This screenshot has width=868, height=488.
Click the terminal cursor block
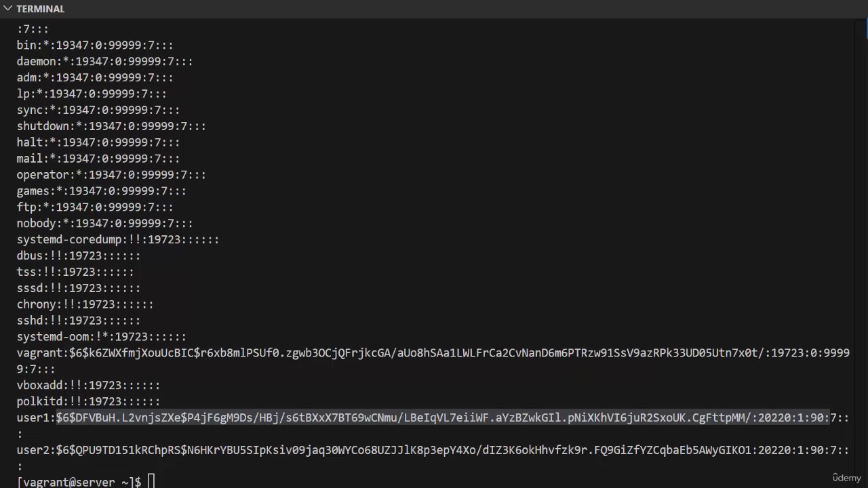[151, 482]
